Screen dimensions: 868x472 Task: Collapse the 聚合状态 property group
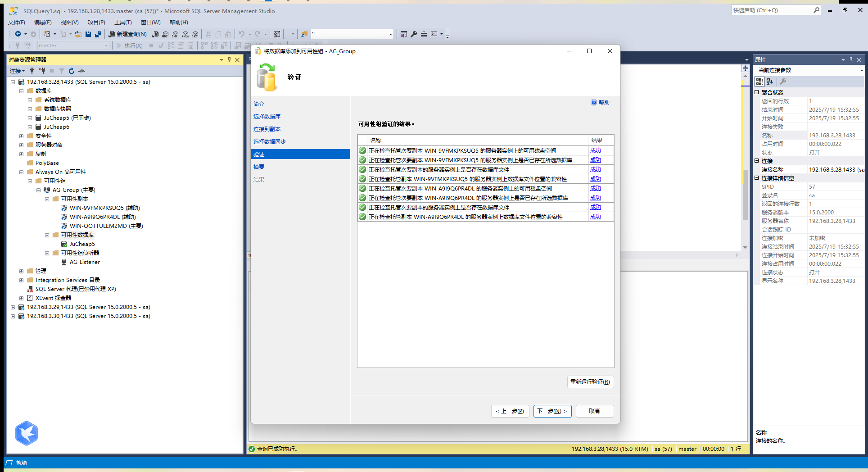coord(757,92)
